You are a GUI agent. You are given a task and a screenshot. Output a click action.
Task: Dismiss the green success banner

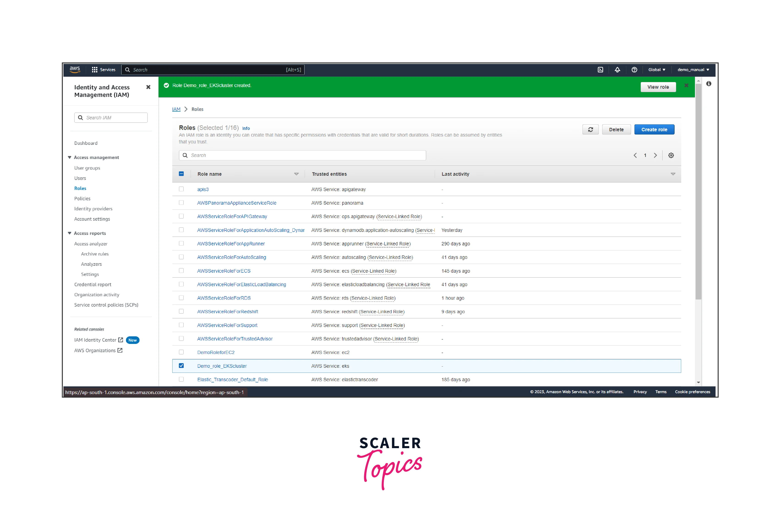click(x=686, y=85)
